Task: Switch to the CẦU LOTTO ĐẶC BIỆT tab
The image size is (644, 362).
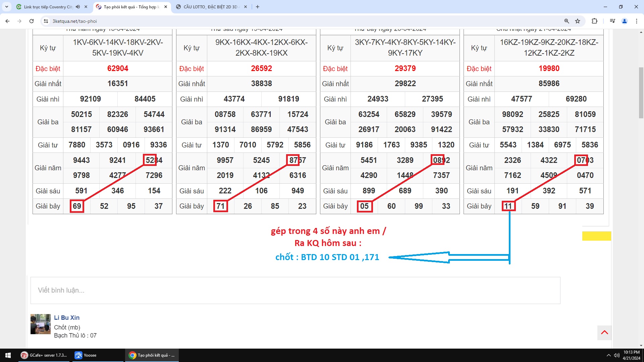Action: tap(210, 7)
